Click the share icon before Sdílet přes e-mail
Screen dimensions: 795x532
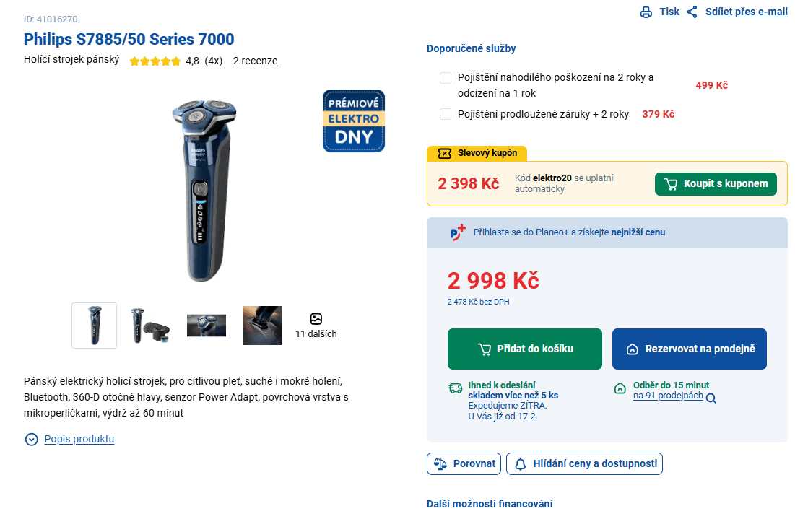click(692, 12)
